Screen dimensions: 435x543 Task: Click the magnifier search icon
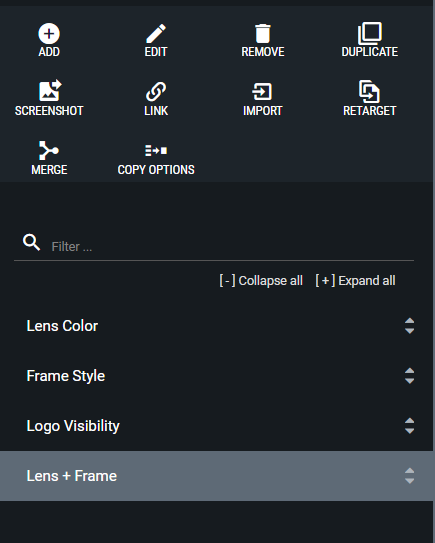(32, 242)
